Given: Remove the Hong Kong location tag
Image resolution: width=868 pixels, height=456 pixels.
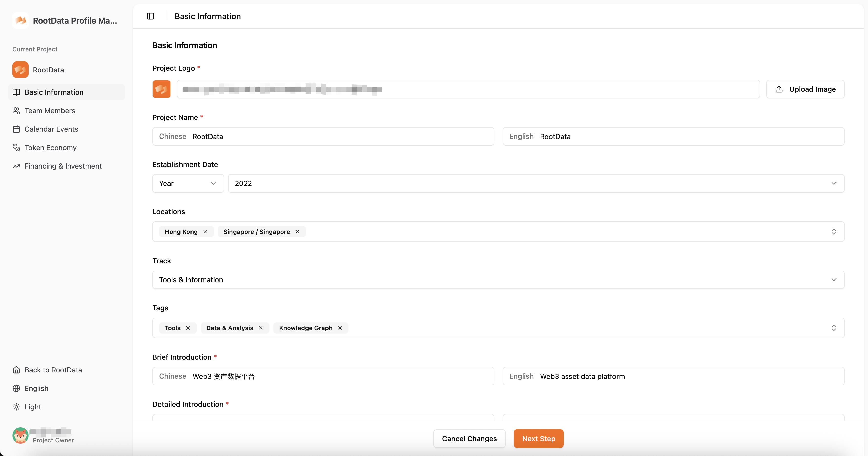Looking at the screenshot, I should (x=205, y=232).
